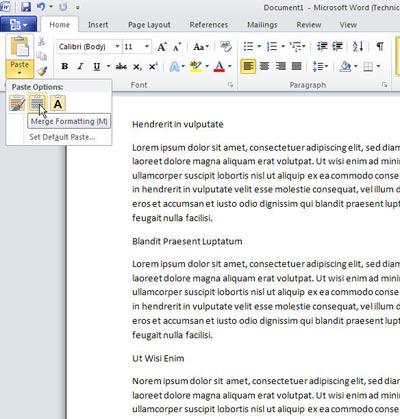Open the Review tab
Viewport: 400px width, 419px height.
[x=309, y=25]
